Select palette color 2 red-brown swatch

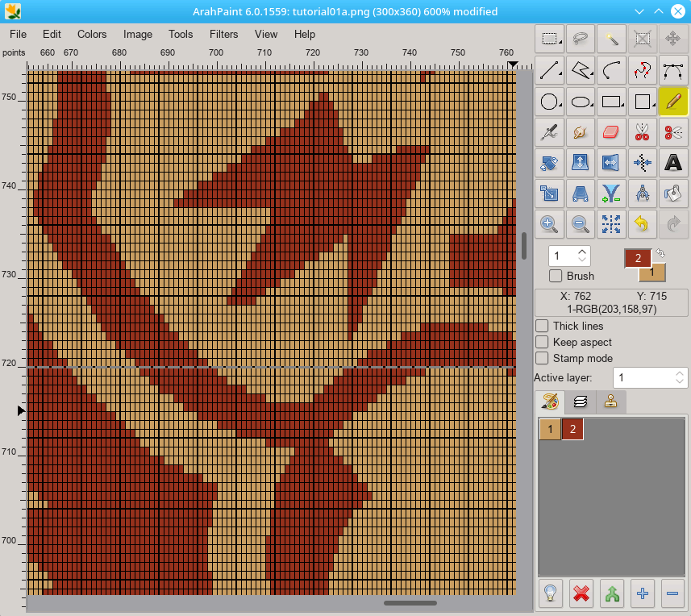tap(572, 429)
